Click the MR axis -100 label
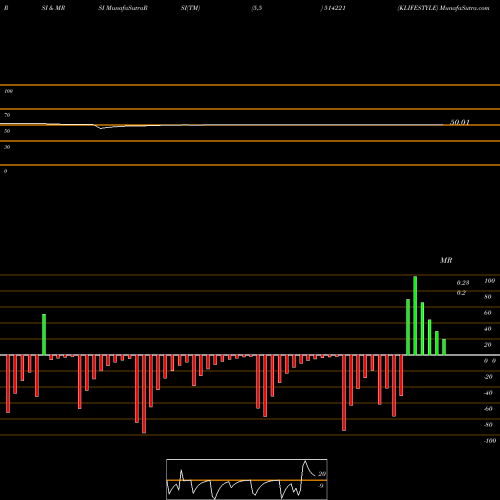The width and height of the screenshot is (500, 500). [x=490, y=441]
